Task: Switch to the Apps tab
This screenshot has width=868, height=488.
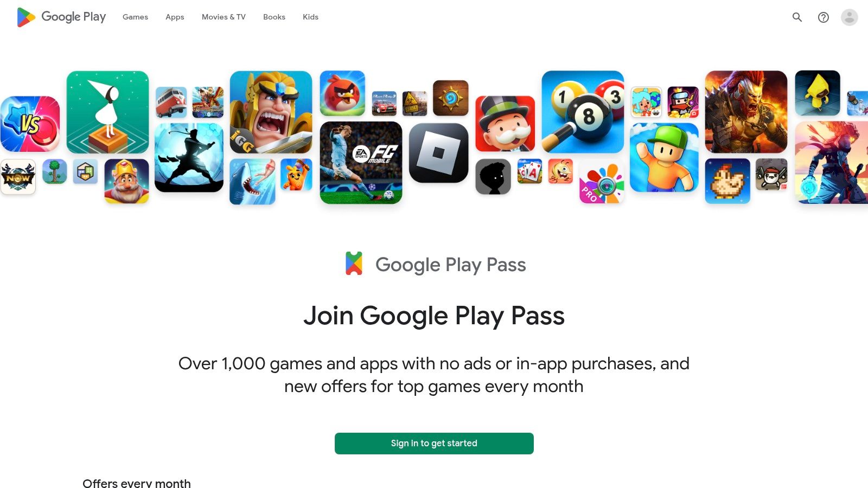Action: [x=175, y=17]
